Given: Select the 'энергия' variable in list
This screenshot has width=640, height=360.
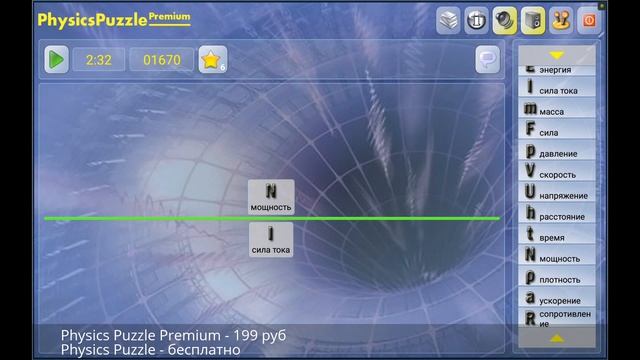Looking at the screenshot, I should point(557,70).
